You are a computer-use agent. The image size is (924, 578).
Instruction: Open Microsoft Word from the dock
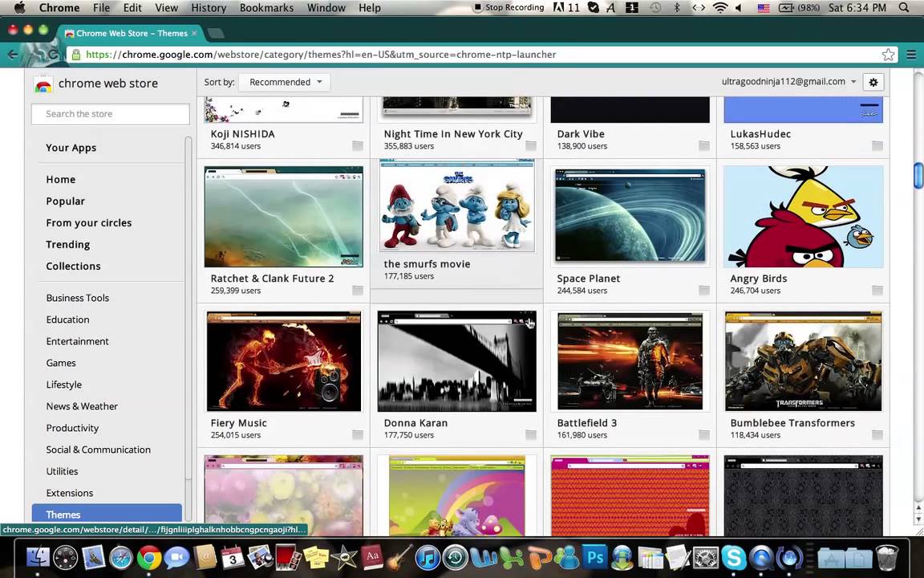pyautogui.click(x=483, y=557)
